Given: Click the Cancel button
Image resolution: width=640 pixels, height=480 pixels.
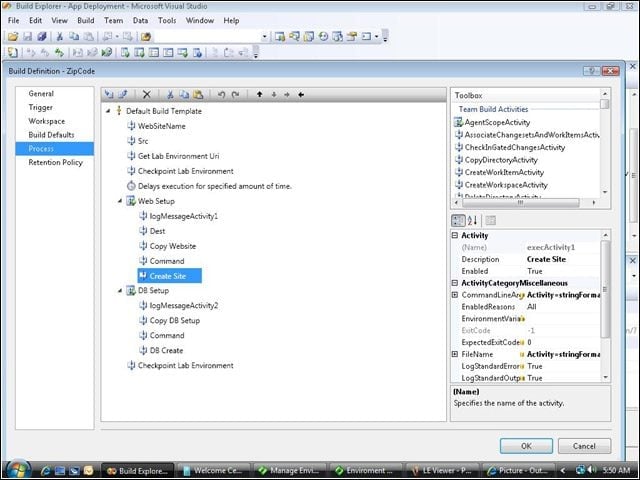Looking at the screenshot, I should click(584, 446).
